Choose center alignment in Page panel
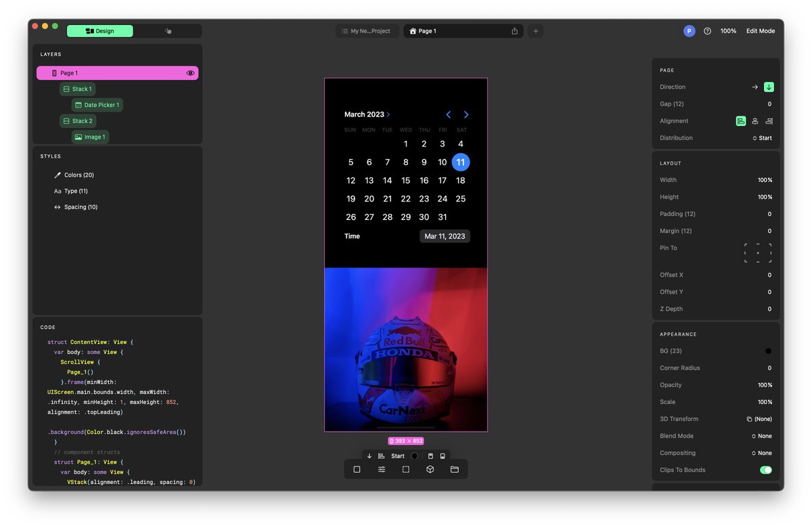This screenshot has height=528, width=812. pos(755,121)
